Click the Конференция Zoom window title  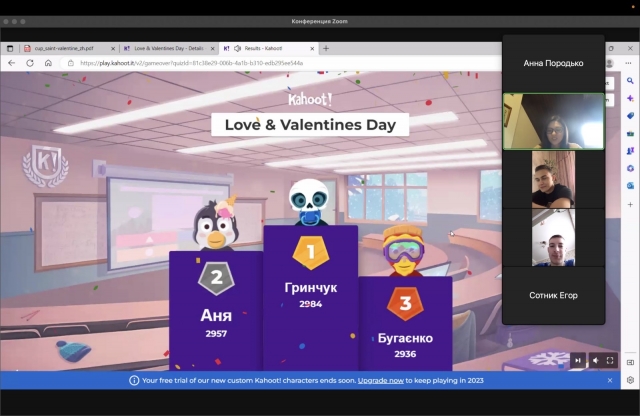coord(320,21)
